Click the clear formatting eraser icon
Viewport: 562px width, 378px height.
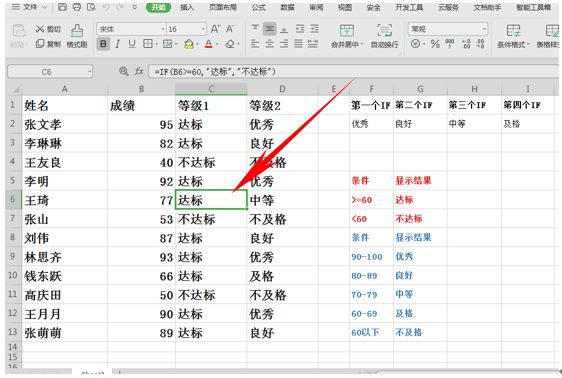[230, 44]
